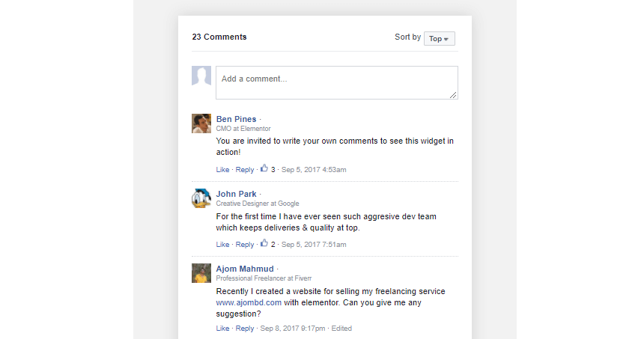Image resolution: width=644 pixels, height=339 pixels.
Task: Open the John Park profile name link
Action: click(236, 194)
